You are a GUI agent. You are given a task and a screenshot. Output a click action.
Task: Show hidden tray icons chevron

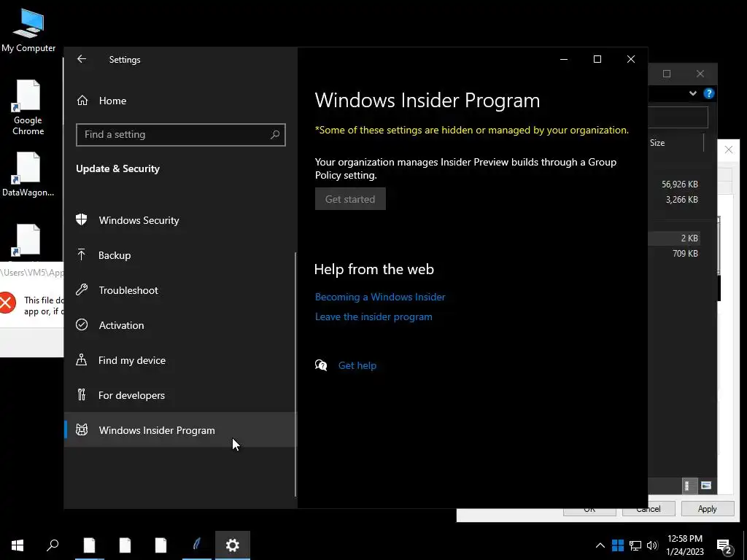600,545
